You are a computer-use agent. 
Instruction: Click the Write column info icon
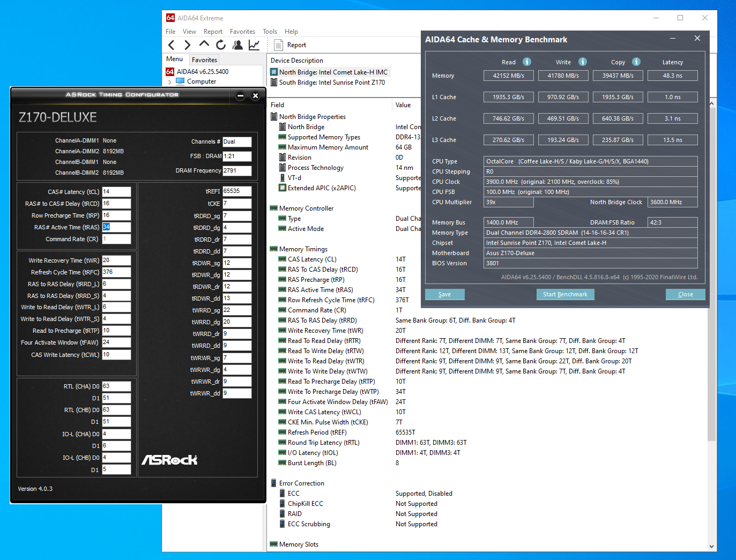click(583, 62)
